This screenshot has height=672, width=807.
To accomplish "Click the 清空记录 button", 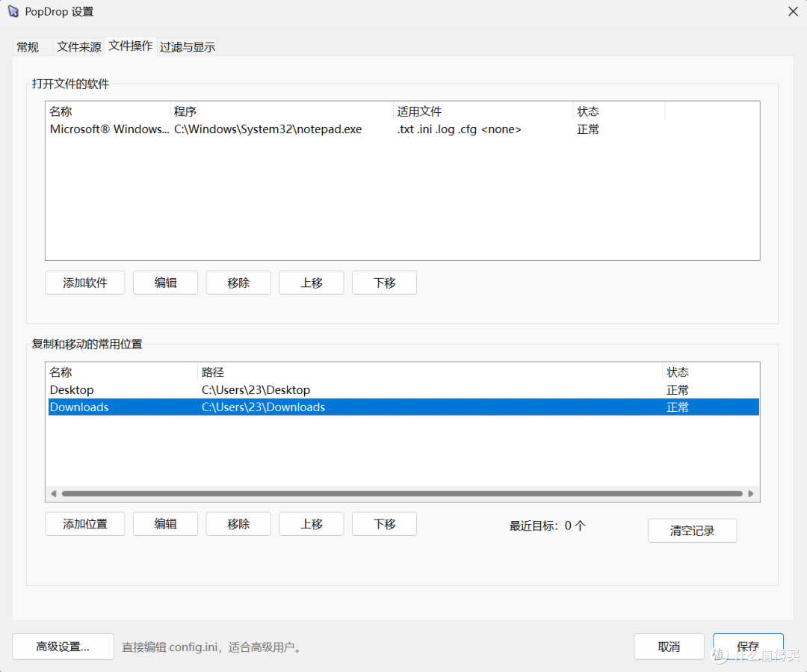I will (692, 531).
